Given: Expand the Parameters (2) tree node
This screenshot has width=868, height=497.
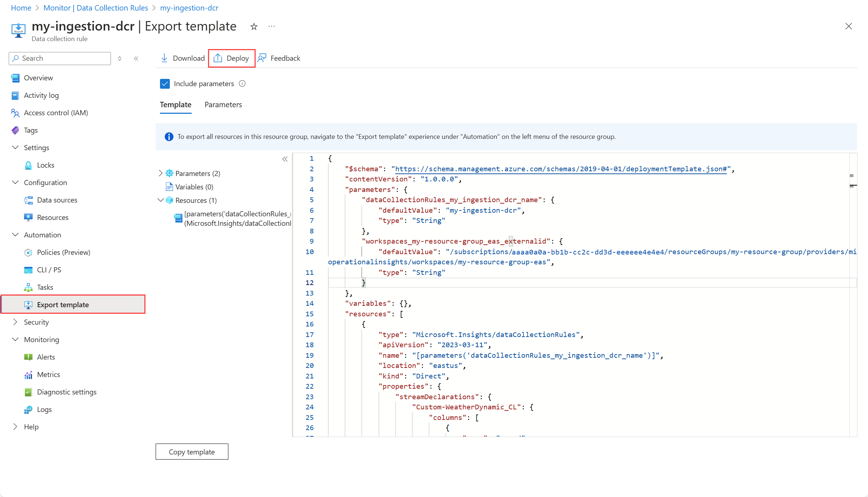Looking at the screenshot, I should pos(160,173).
